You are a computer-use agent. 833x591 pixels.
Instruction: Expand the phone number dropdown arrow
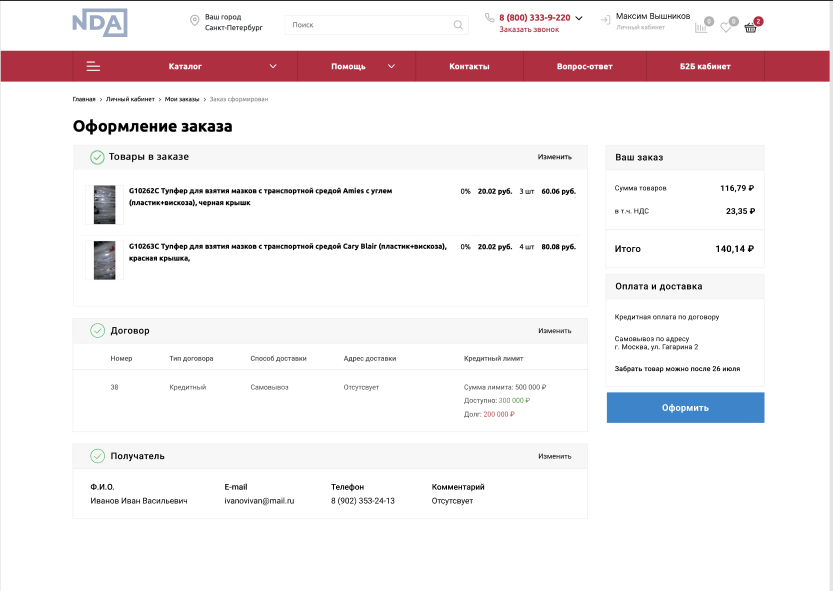click(579, 18)
